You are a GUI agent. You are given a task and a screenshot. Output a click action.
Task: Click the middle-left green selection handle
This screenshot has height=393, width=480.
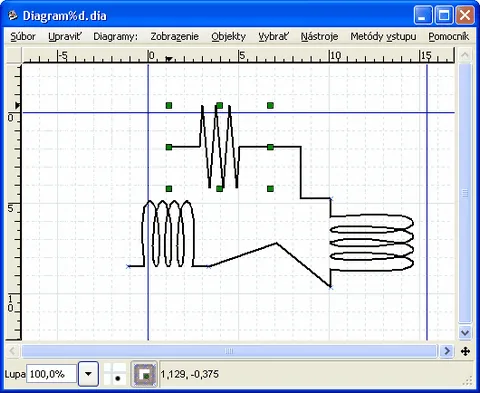[169, 147]
